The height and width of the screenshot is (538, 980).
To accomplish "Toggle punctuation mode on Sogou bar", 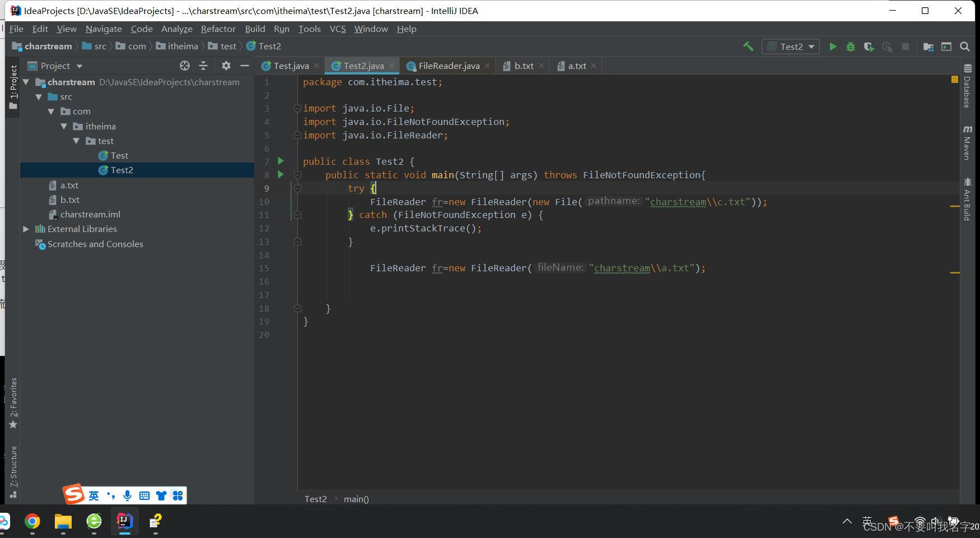I will coord(111,495).
